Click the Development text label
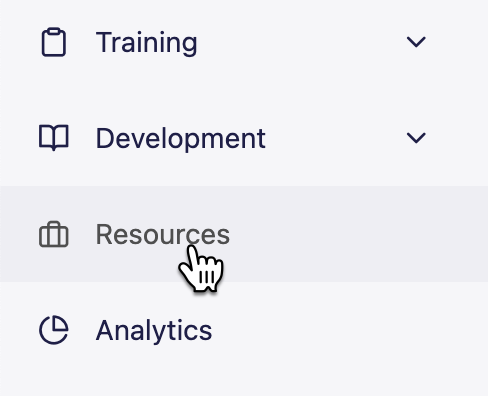 [x=181, y=138]
